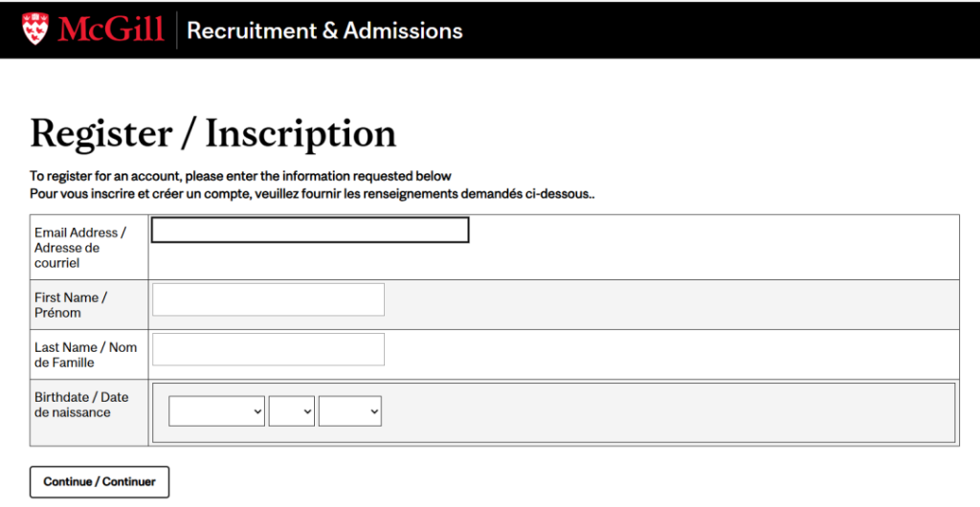This screenshot has width=980, height=507.
Task: Click empty area inside the birthdate fieldset box
Action: 670,412
